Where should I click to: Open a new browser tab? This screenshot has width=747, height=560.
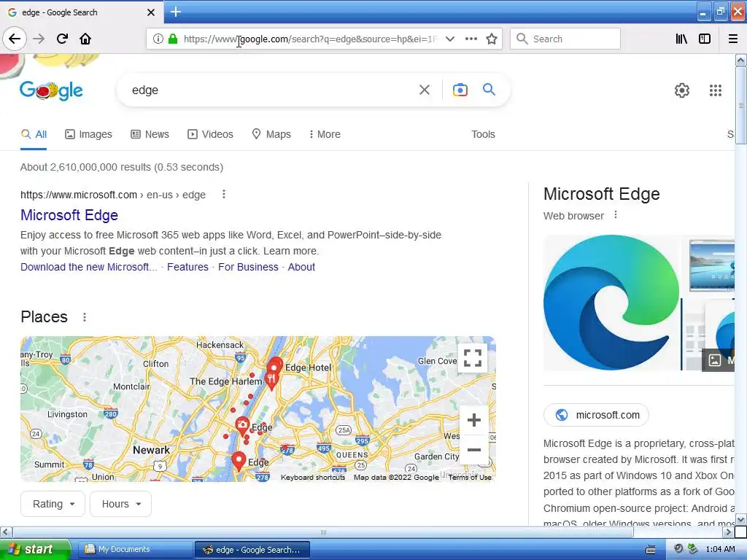(x=175, y=12)
